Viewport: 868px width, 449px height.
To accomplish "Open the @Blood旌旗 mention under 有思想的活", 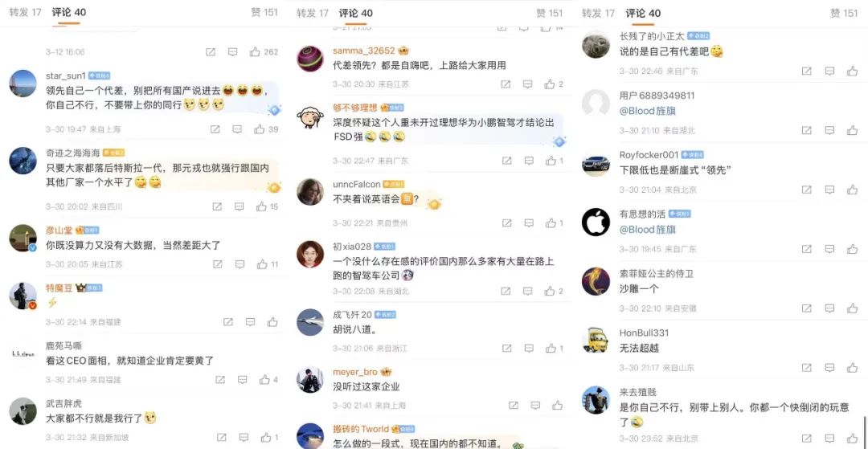I will pos(648,229).
